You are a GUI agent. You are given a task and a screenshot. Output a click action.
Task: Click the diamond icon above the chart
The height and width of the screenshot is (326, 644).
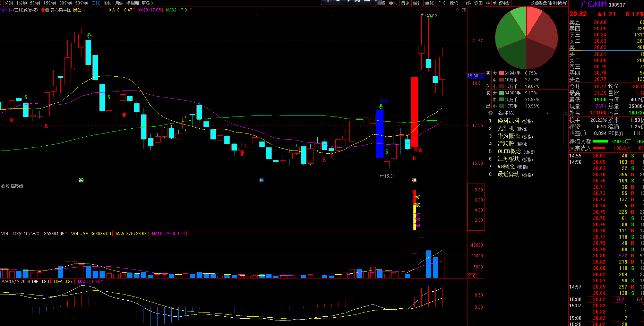457,10
